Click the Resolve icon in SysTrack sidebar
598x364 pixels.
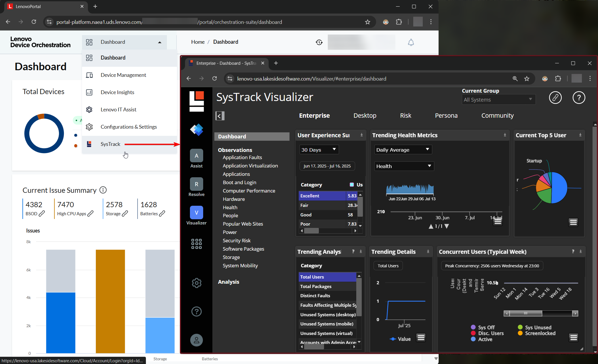[197, 184]
